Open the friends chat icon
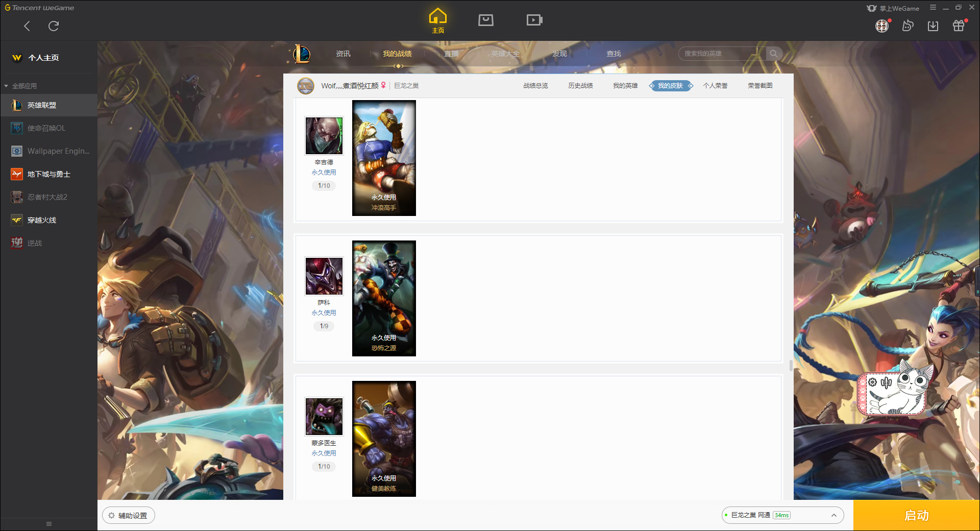Viewport: 980px width, 531px height. tap(908, 26)
